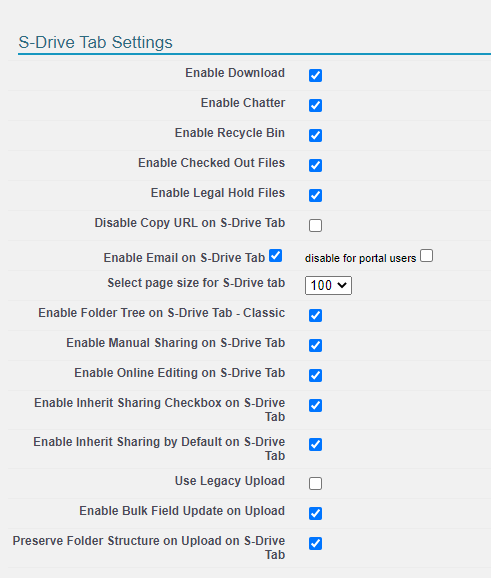Uncheck the Enable Download checkbox
491x578 pixels.
315,75
